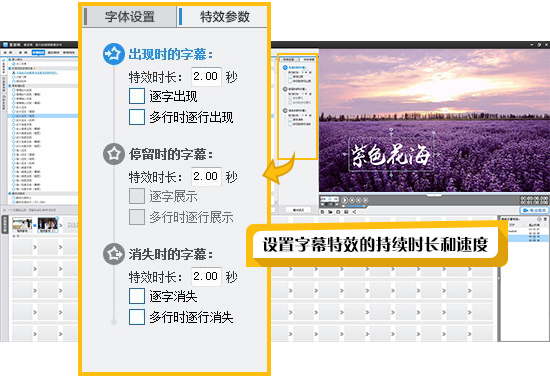The height and width of the screenshot is (378, 550).
Task: Click the blue export video button
Action: click(534, 210)
